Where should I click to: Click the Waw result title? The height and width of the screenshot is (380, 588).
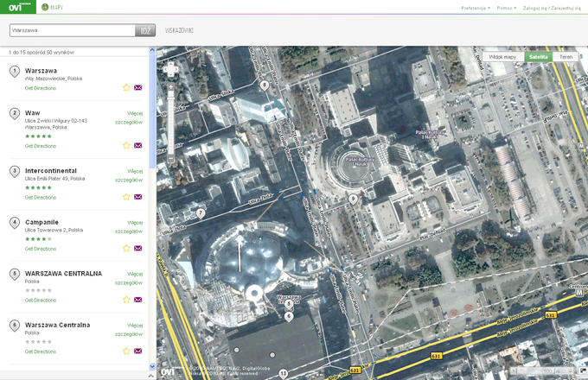pos(32,113)
